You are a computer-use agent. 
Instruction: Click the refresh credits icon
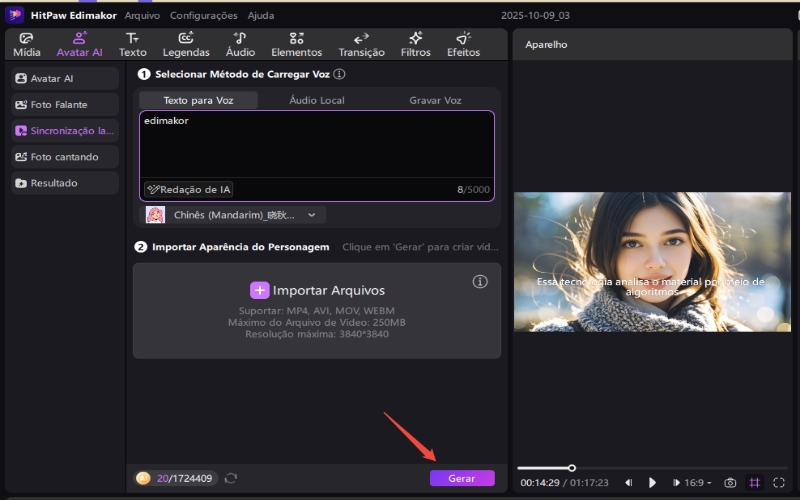[x=231, y=478]
